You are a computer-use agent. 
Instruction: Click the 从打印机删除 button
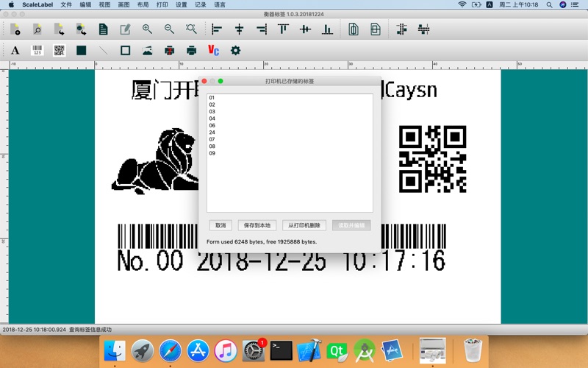[x=304, y=225]
